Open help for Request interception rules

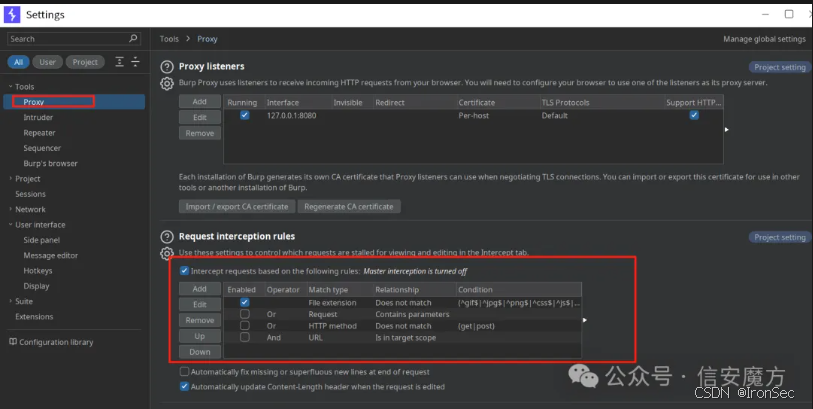(x=166, y=236)
